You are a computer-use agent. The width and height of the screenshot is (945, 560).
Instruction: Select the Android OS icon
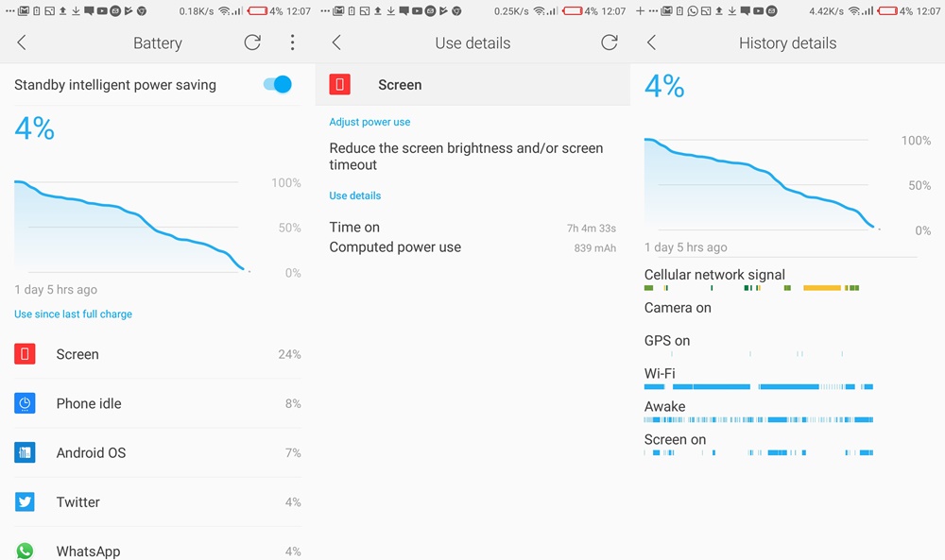click(25, 453)
